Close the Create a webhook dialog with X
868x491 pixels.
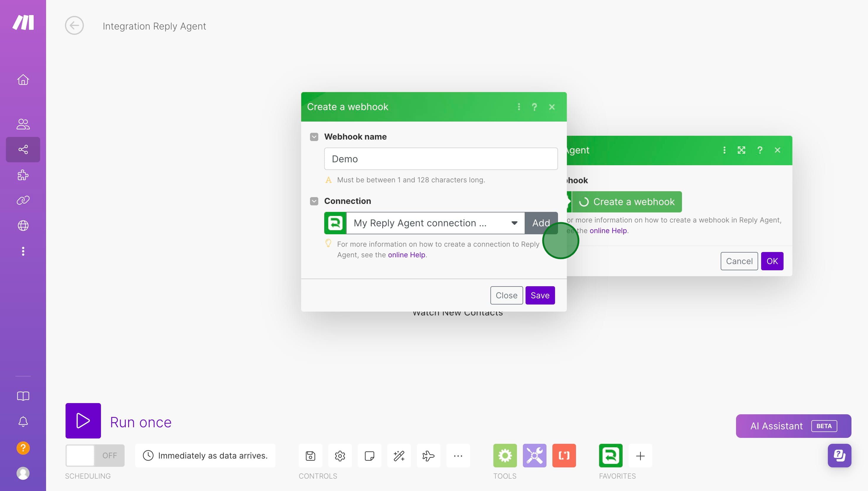pyautogui.click(x=552, y=107)
